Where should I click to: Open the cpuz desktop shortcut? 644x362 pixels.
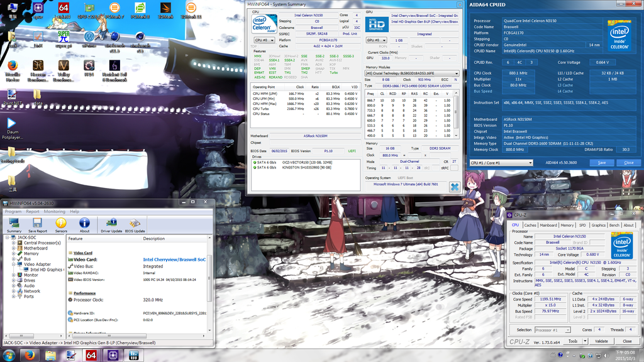[x=38, y=11]
